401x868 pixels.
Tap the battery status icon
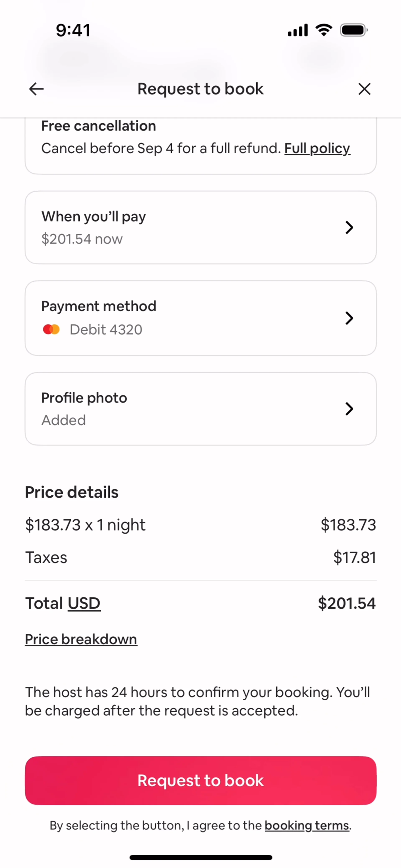[353, 30]
